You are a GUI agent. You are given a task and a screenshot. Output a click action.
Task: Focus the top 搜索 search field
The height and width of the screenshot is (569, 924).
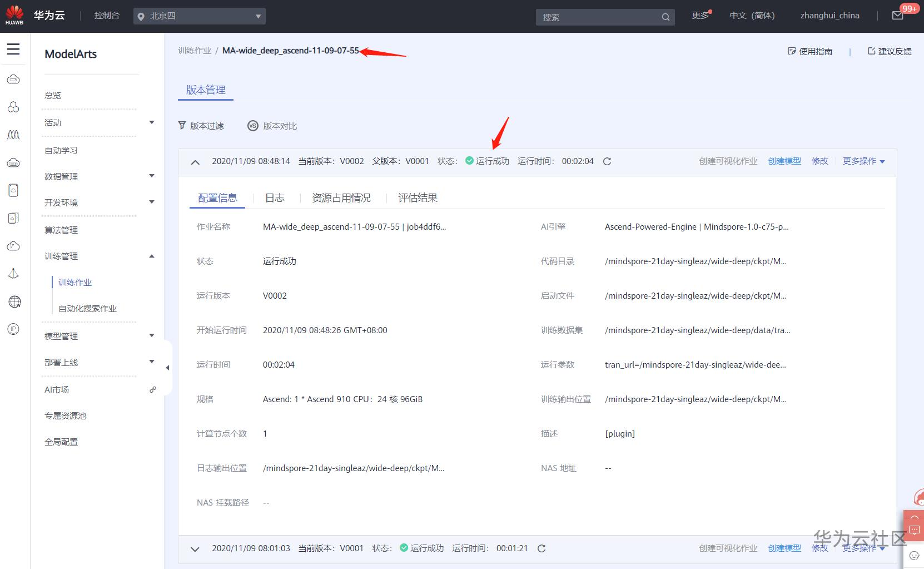(x=605, y=17)
